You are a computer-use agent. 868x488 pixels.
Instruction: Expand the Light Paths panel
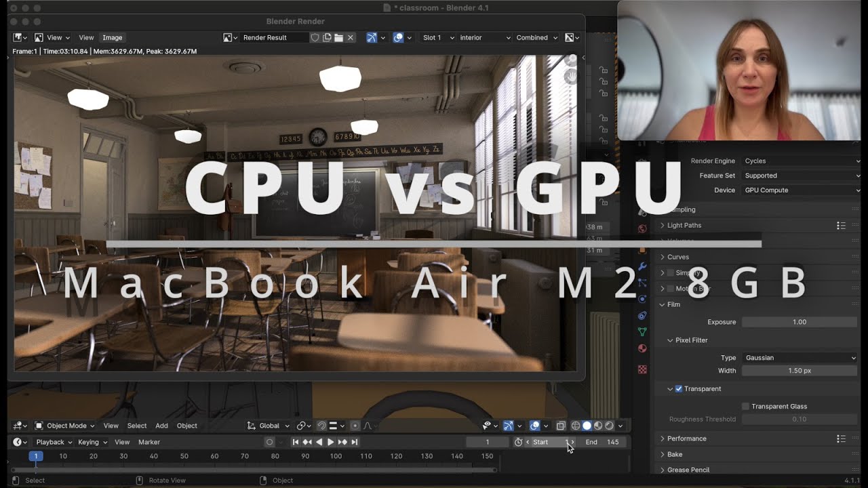click(684, 225)
